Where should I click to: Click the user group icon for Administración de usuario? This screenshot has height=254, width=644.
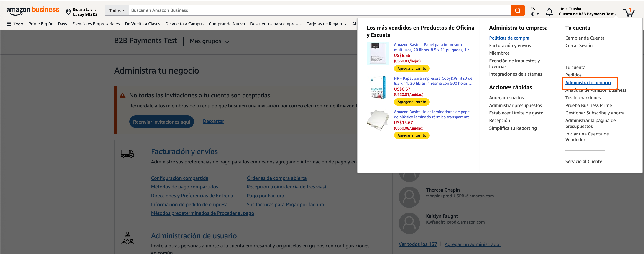pos(128,239)
